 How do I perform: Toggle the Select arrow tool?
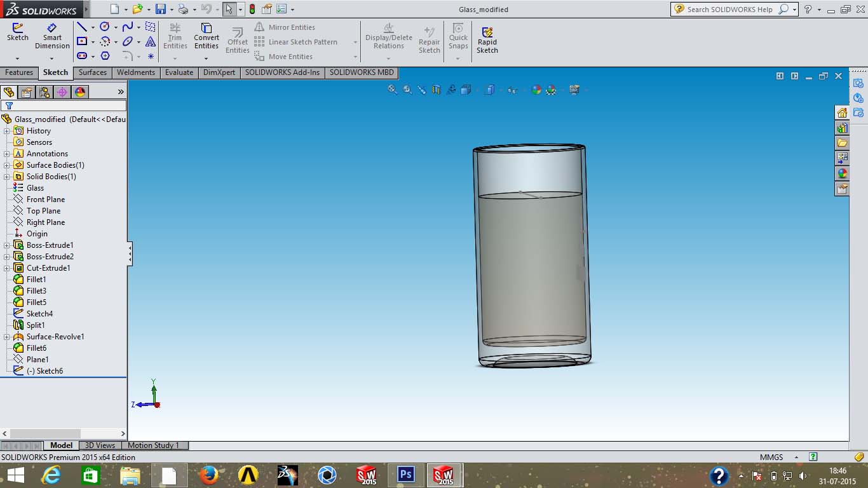(229, 9)
